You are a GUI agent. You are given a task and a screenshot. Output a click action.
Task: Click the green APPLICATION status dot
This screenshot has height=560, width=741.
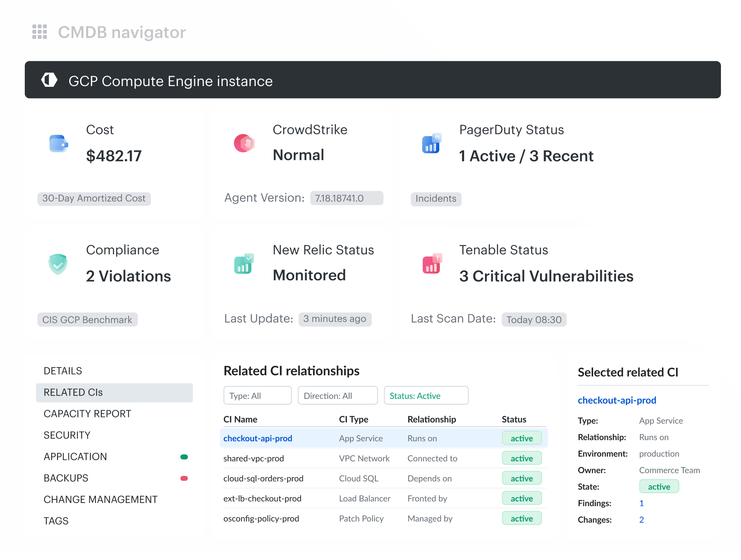pos(184,457)
